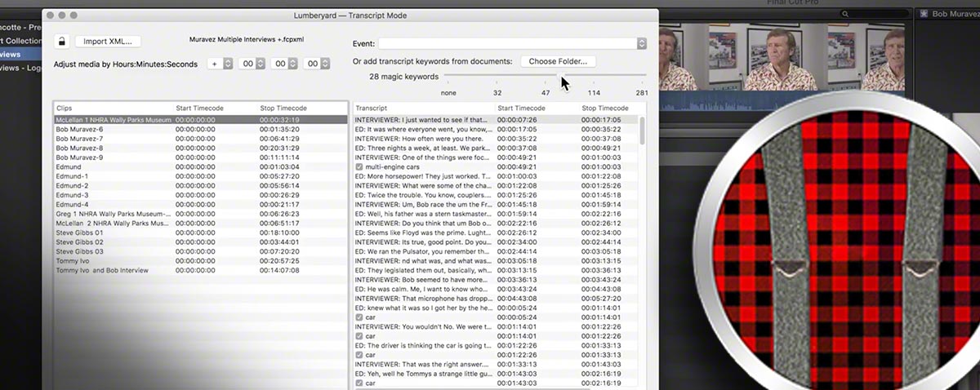Select the 'Tommy Ivo' clip row
The width and height of the screenshot is (980, 390).
coord(200,260)
